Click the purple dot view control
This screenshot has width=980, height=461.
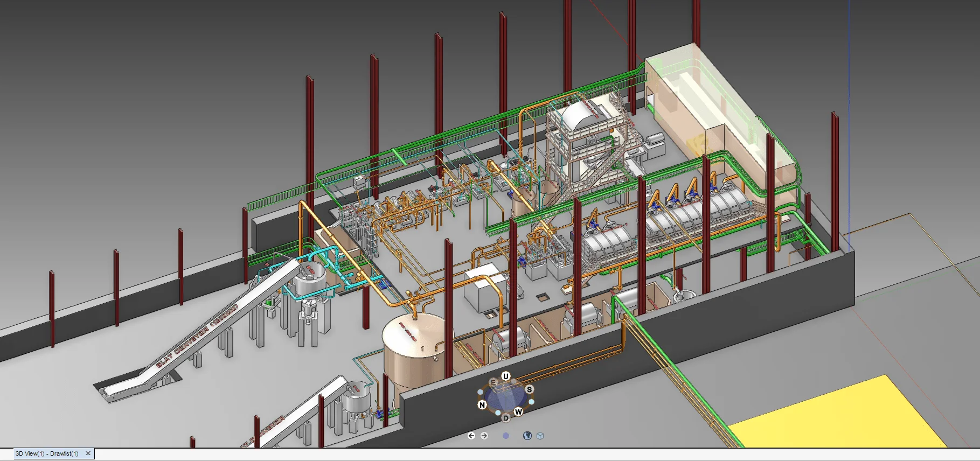coord(505,436)
